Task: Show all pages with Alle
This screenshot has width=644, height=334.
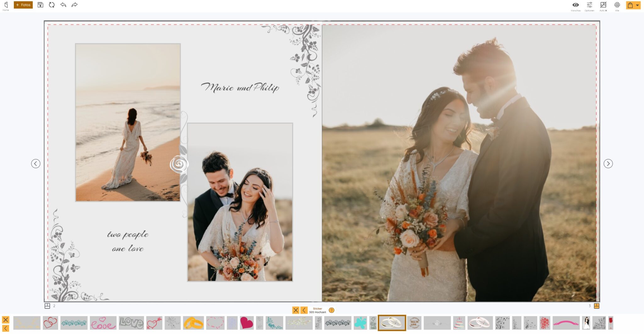Action: pyautogui.click(x=617, y=6)
